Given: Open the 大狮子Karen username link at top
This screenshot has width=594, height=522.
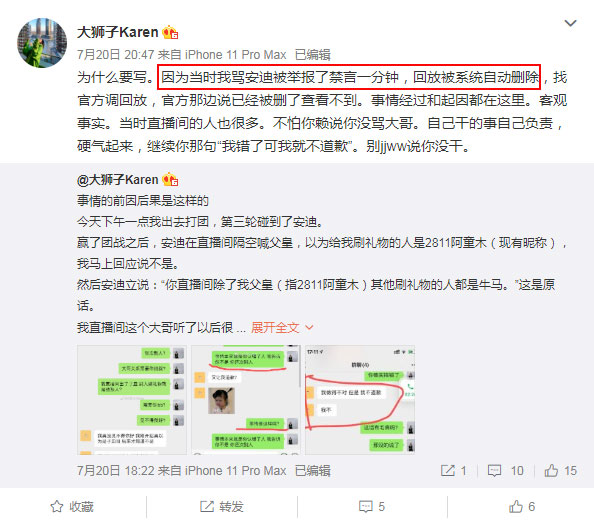Looking at the screenshot, I should [x=117, y=32].
